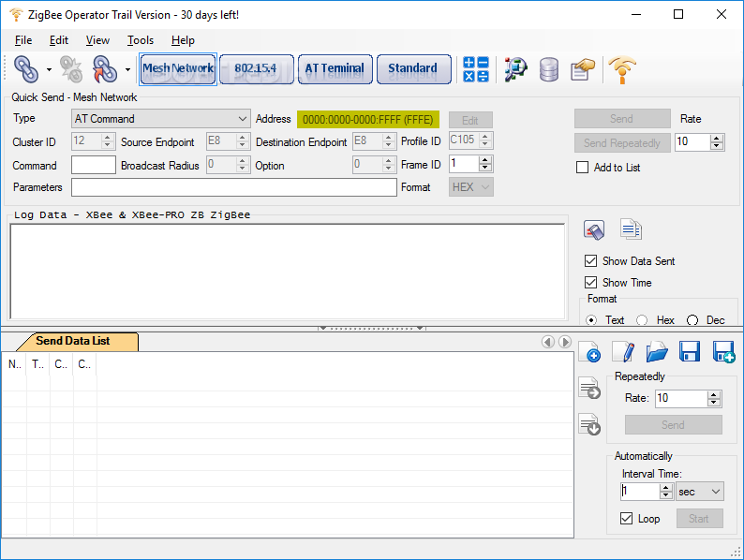744x560 pixels.
Task: Open the dropdown arrow beside connect icon
Action: [x=49, y=69]
